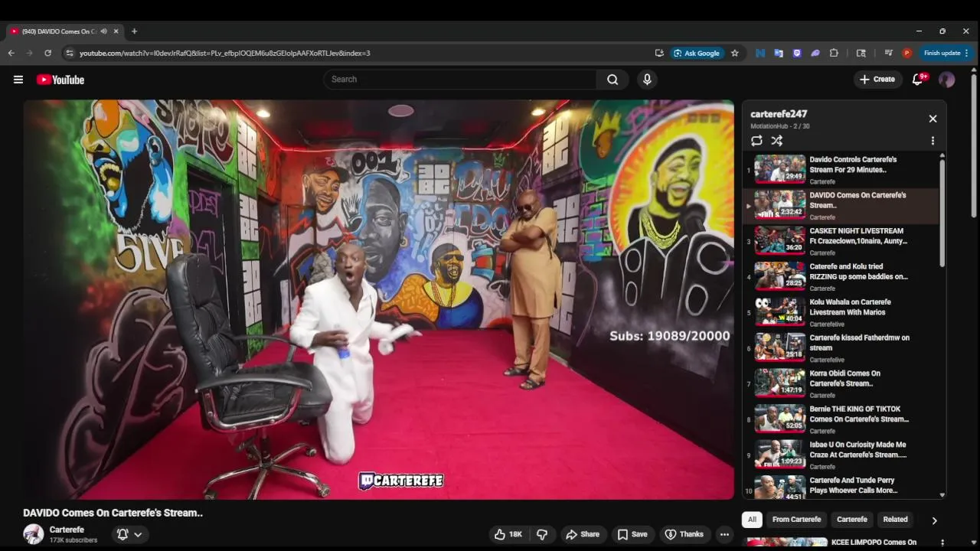Close the DAVIDO Comes On tab
Viewport: 980px width, 551px height.
point(116,31)
